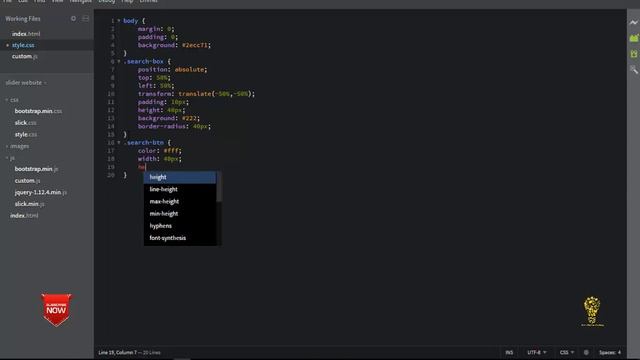Viewport: 640px width, 360px height.
Task: Open the Help menu
Action: pos(127,2)
